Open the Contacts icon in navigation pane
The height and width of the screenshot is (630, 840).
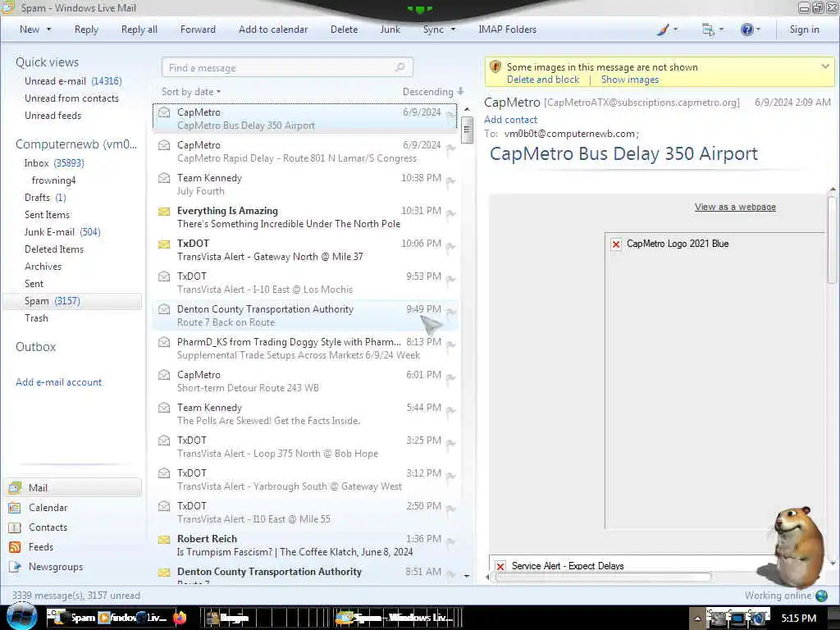(15, 527)
